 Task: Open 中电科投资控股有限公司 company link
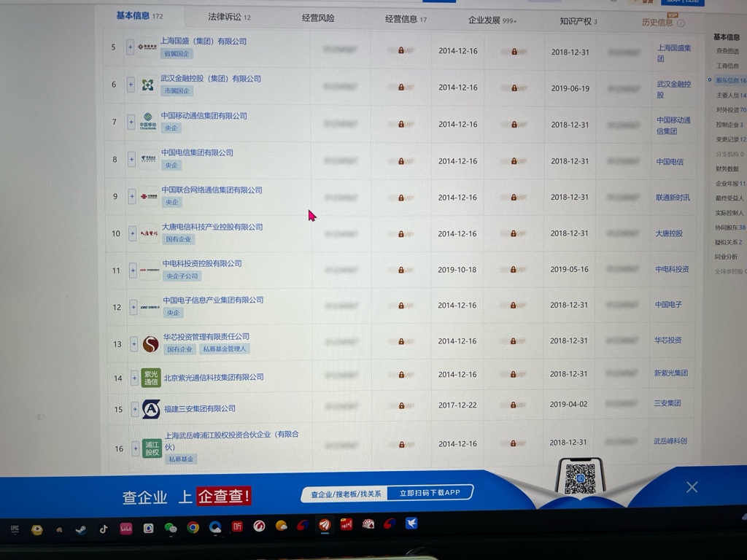point(202,263)
